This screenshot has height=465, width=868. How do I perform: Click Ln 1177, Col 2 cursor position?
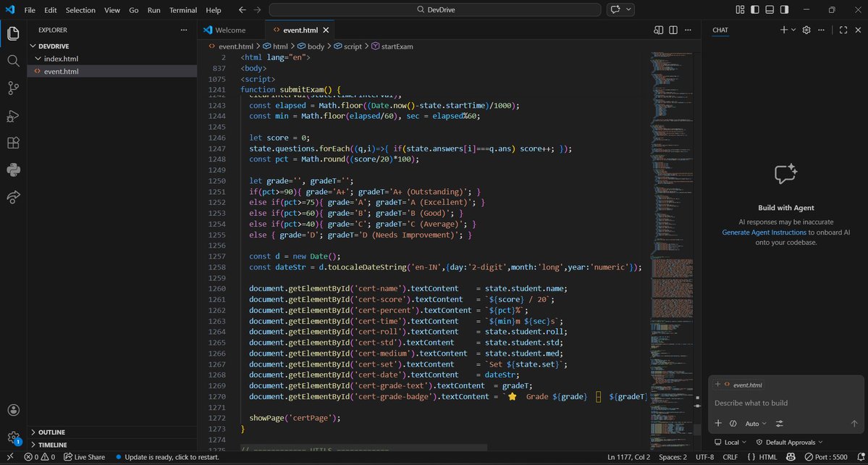pyautogui.click(x=628, y=457)
